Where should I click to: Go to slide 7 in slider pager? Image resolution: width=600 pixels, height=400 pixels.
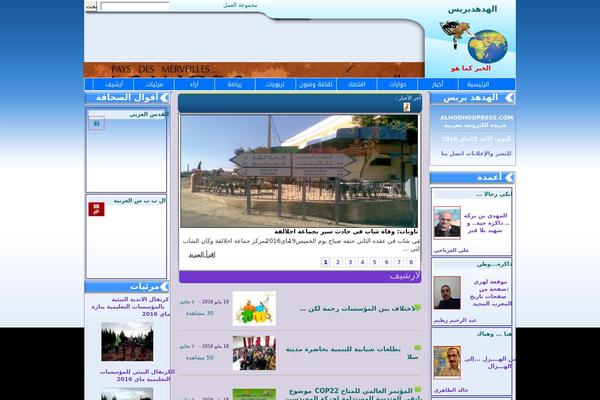point(399,262)
